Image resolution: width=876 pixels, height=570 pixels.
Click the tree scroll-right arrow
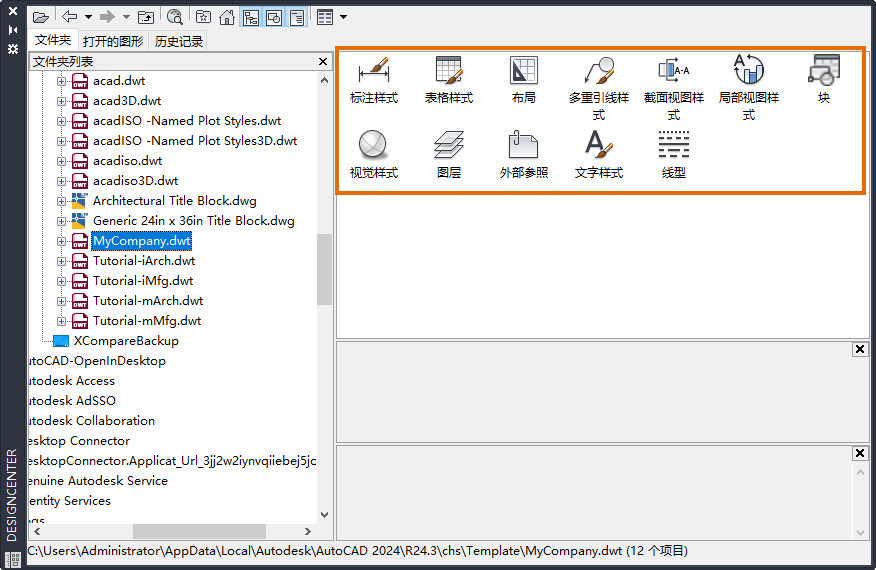pos(307,531)
